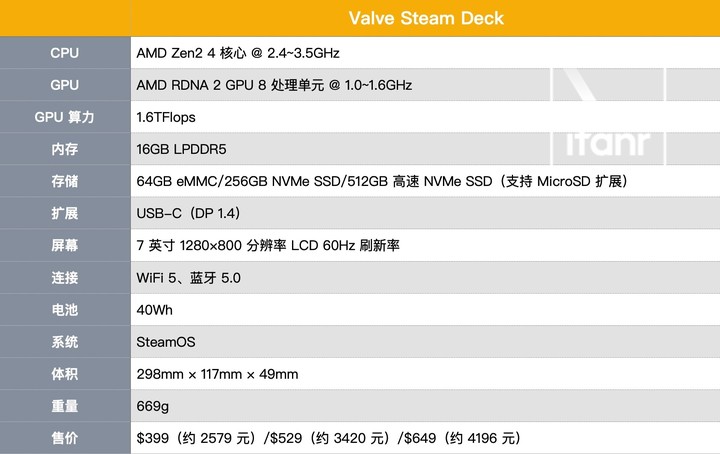
Task: Click the WiFi 5、蓝牙 5.0 value
Action: point(188,277)
